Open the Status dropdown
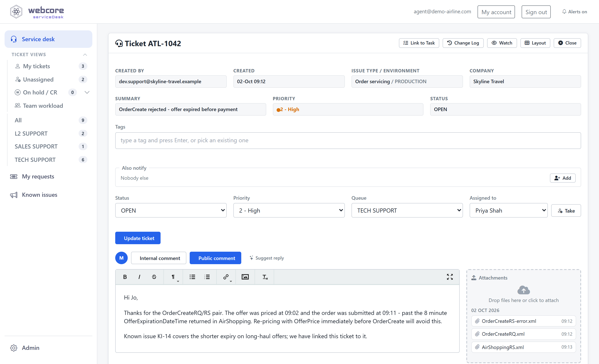Screen dimensions: 599x364 (x=171, y=210)
